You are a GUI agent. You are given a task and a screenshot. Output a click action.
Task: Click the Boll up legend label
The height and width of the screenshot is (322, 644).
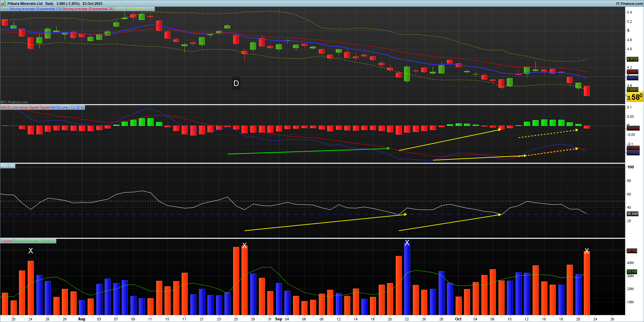tap(120, 9)
